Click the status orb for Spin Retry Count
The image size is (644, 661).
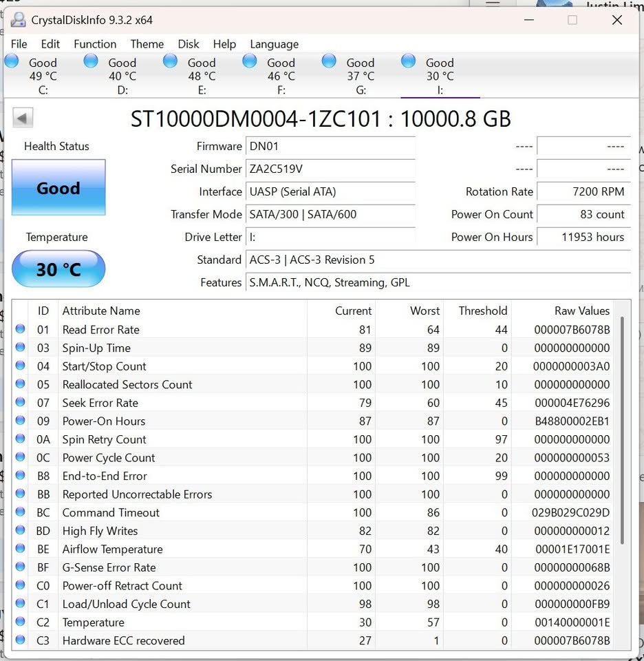point(20,439)
